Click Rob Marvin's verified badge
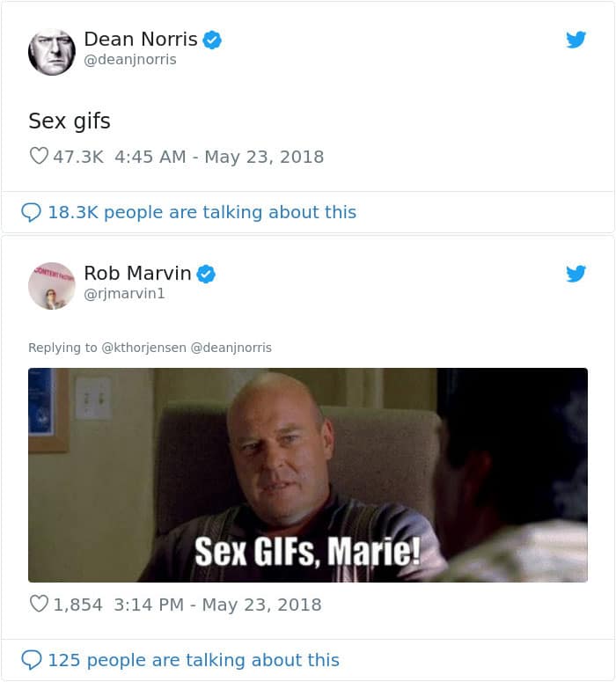The width and height of the screenshot is (616, 682). pos(206,274)
